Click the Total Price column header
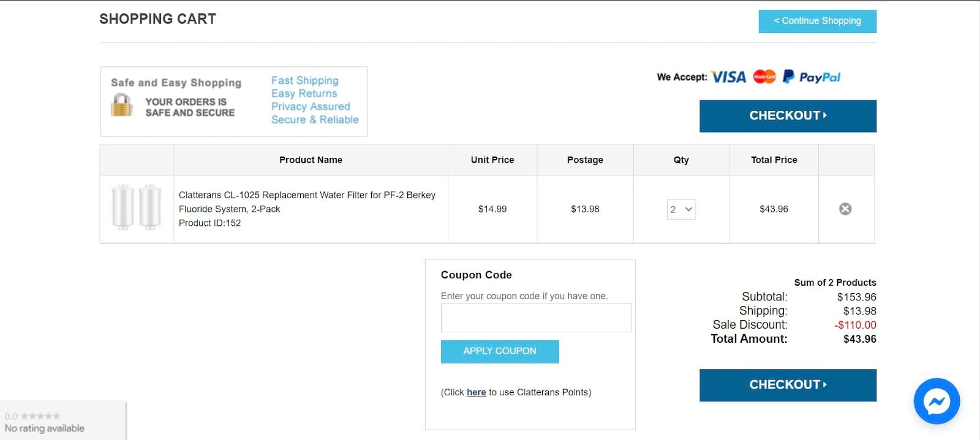This screenshot has width=980, height=440. [774, 160]
